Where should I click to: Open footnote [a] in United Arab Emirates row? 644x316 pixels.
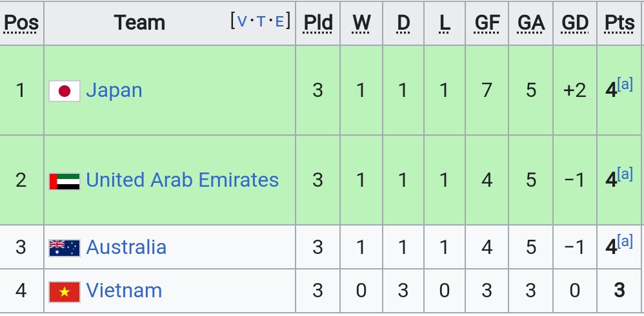point(625,174)
